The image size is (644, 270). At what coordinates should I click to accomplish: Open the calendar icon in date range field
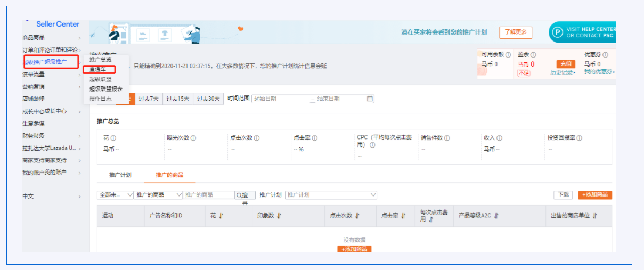point(370,99)
